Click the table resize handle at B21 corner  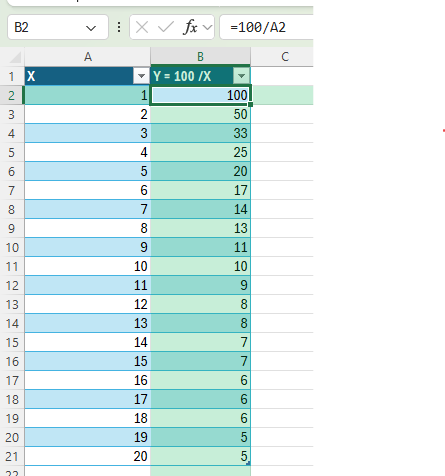click(x=248, y=463)
